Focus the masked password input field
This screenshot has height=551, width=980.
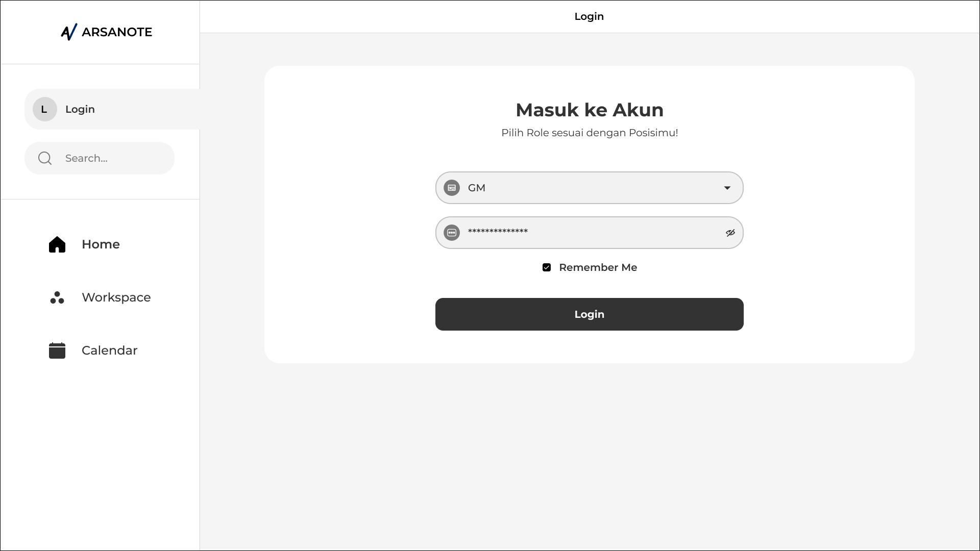(x=590, y=233)
